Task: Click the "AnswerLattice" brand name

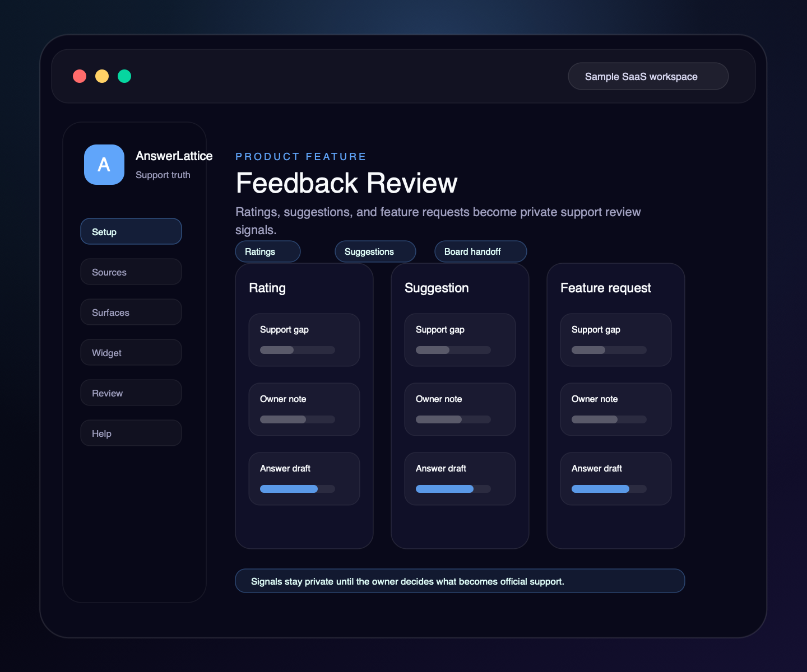Action: pyautogui.click(x=174, y=156)
